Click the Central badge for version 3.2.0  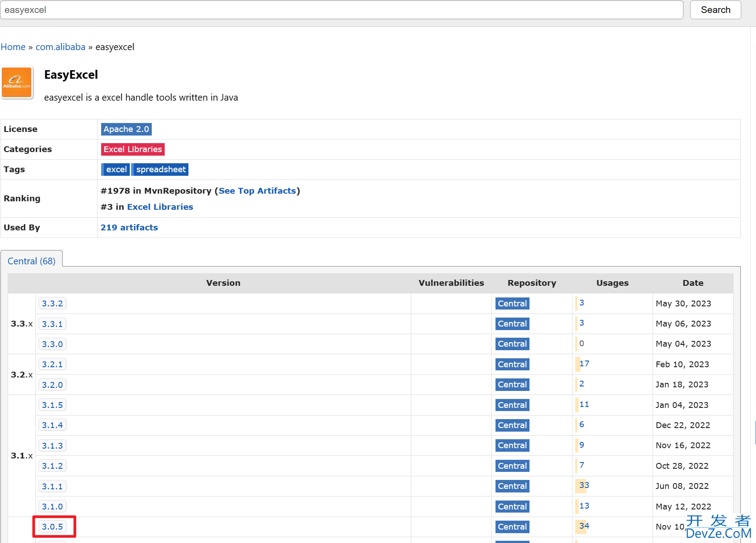513,385
